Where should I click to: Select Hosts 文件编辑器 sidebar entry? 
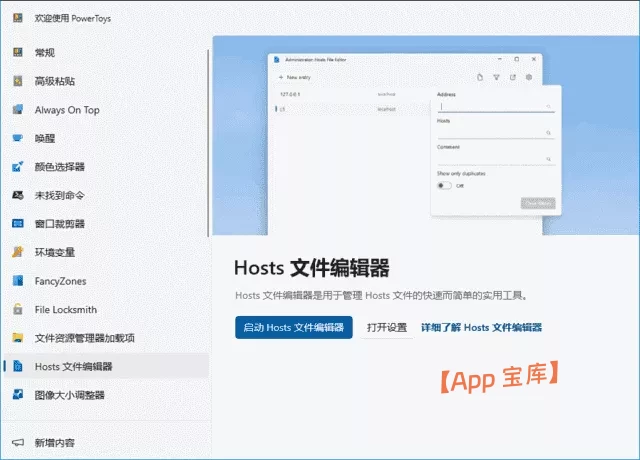(106, 366)
